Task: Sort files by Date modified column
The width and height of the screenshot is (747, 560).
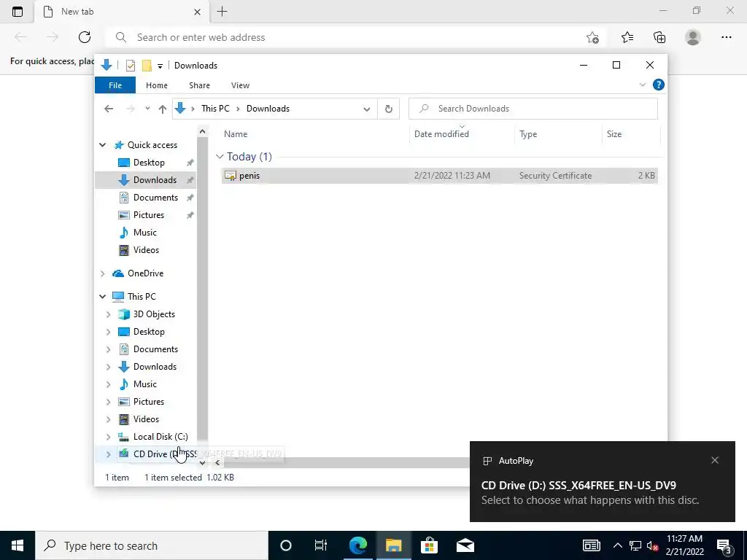Action: tap(441, 134)
